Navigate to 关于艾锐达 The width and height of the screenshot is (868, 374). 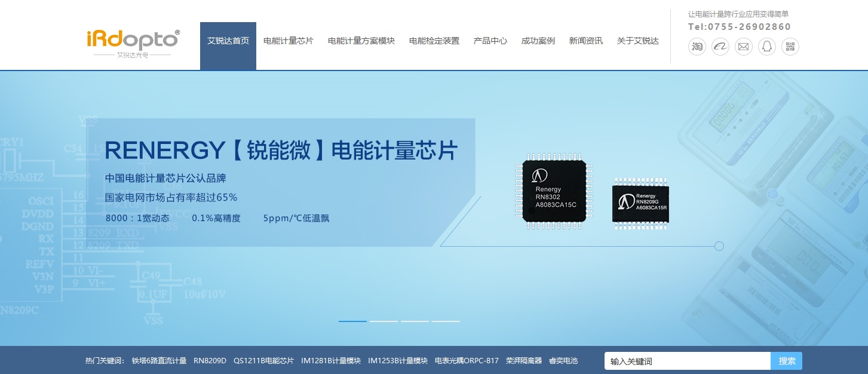[638, 41]
